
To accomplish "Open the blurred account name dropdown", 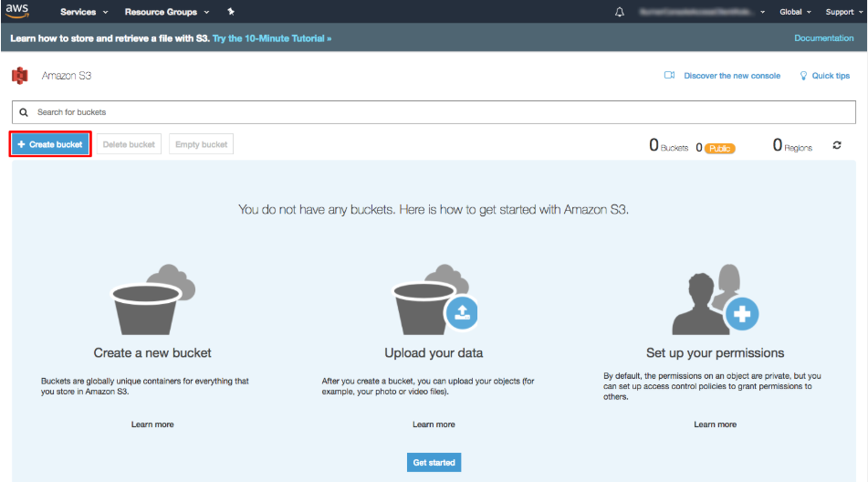I will [x=702, y=12].
